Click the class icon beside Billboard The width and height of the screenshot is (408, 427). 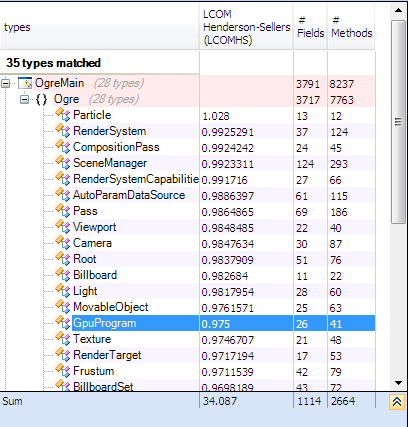(x=63, y=275)
